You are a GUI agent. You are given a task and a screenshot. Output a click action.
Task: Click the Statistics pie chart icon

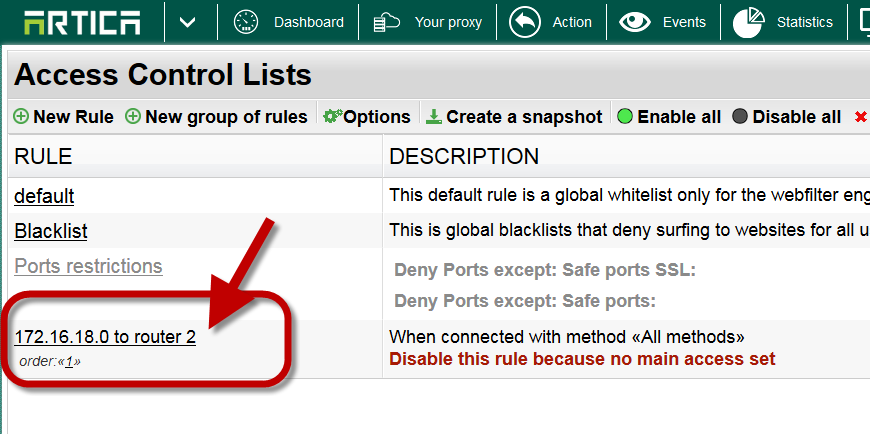748,22
